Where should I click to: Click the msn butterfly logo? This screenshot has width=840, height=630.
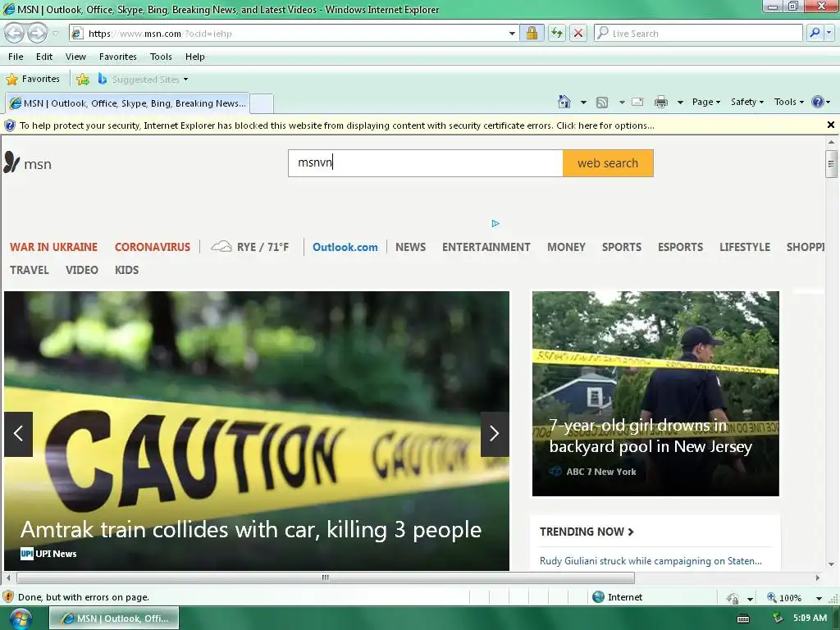[x=28, y=163]
